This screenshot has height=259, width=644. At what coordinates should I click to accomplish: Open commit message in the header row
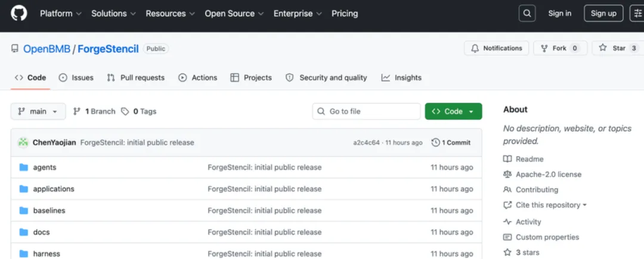(137, 143)
